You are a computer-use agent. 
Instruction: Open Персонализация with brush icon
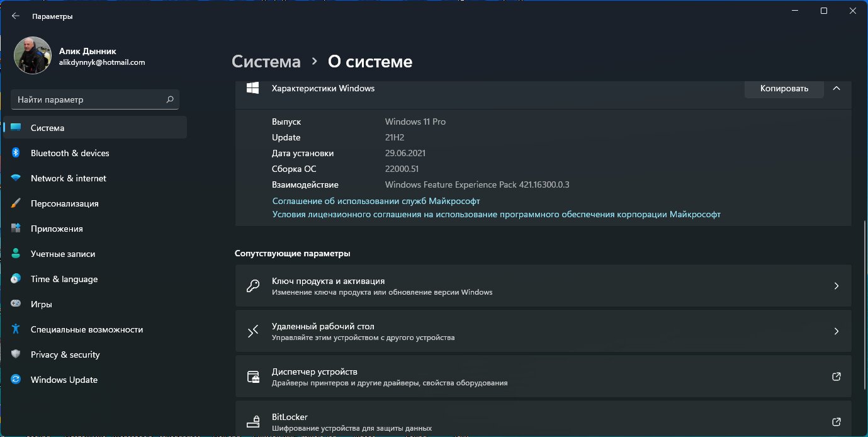[x=16, y=203]
